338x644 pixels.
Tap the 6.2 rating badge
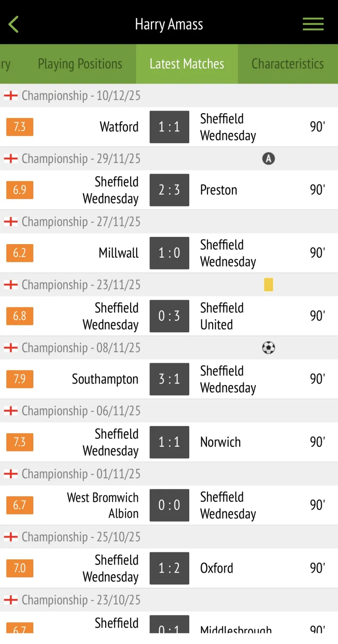click(20, 253)
